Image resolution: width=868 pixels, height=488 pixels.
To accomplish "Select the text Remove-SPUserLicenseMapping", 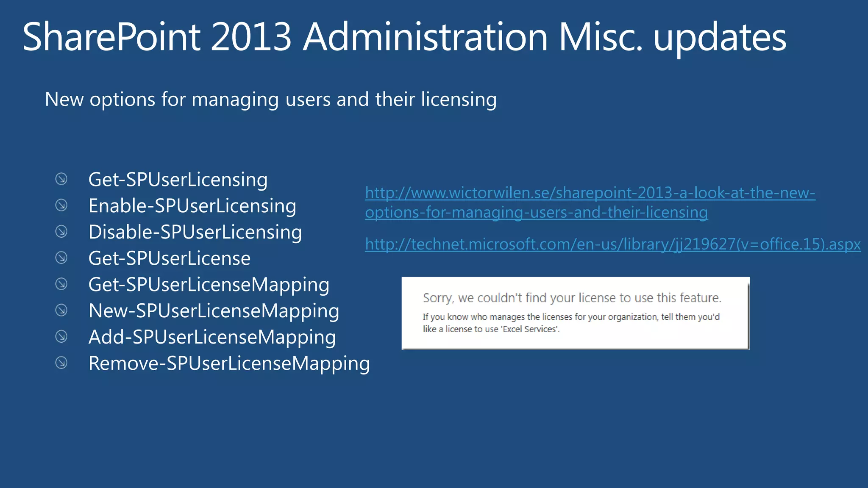I will point(229,364).
